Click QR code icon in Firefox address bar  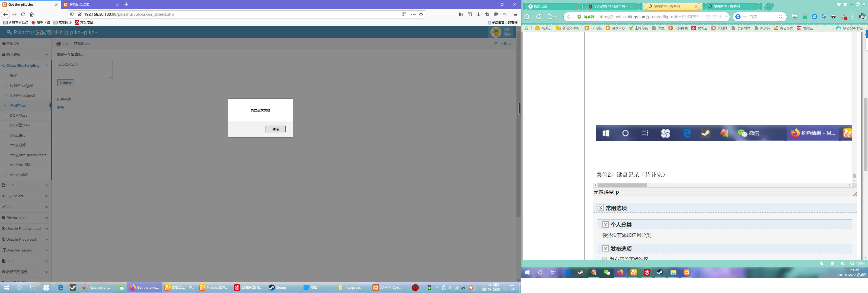(404, 14)
